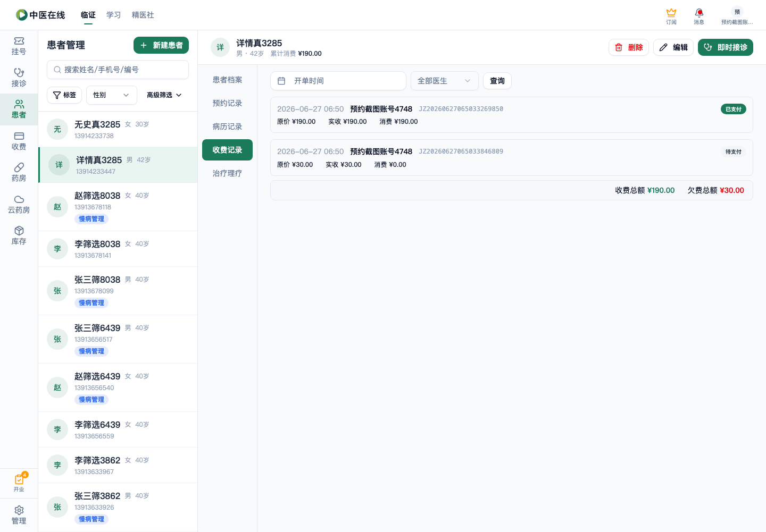Screen dimensions: 766x532
Task: Expand 高级筛选 advanced filter
Action: point(164,95)
